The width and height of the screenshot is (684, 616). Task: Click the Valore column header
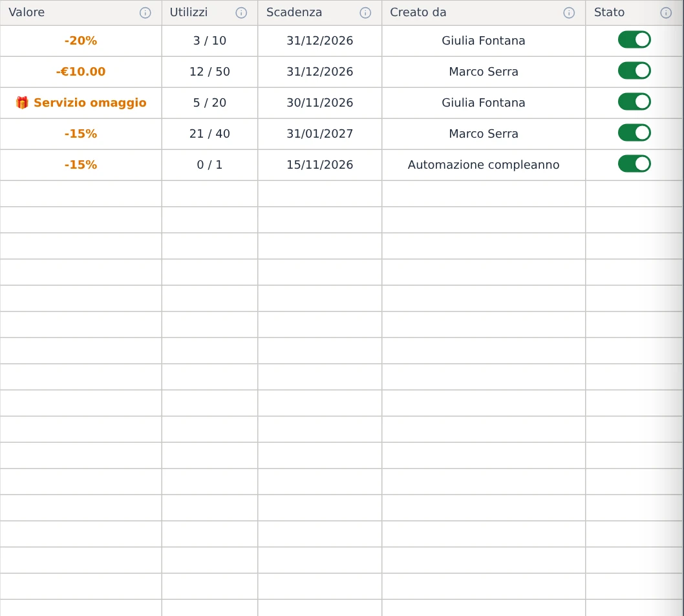pyautogui.click(x=81, y=13)
